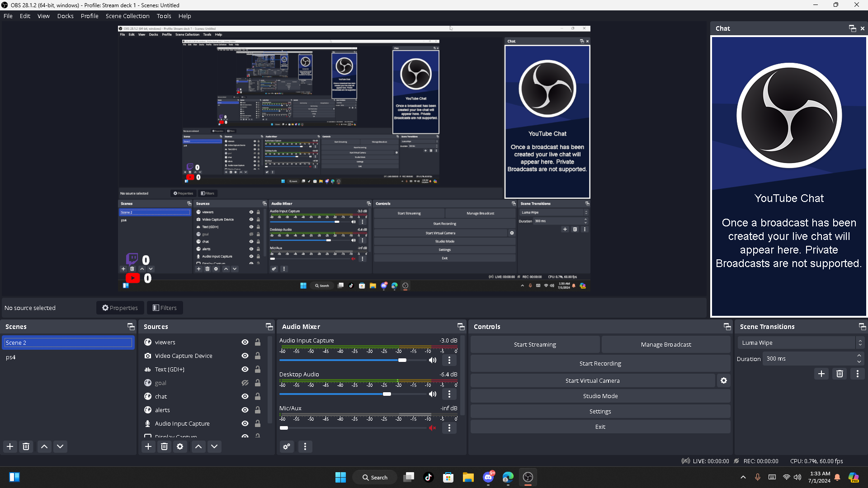Open the Tools menu
The image size is (868, 488).
[x=164, y=16]
